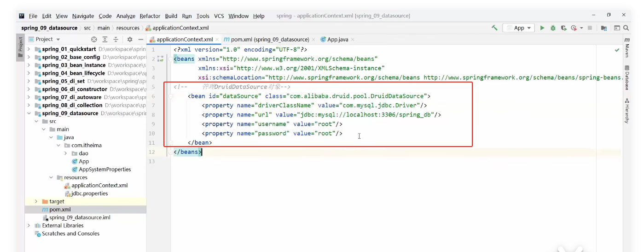Click the locate target crosshair icon
The width and height of the screenshot is (644, 252).
pyautogui.click(x=94, y=40)
